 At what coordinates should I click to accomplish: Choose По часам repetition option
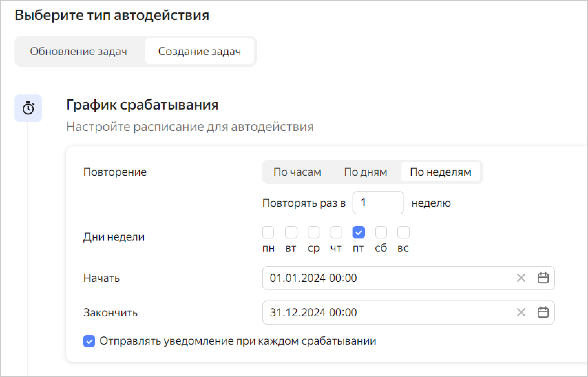(x=297, y=172)
